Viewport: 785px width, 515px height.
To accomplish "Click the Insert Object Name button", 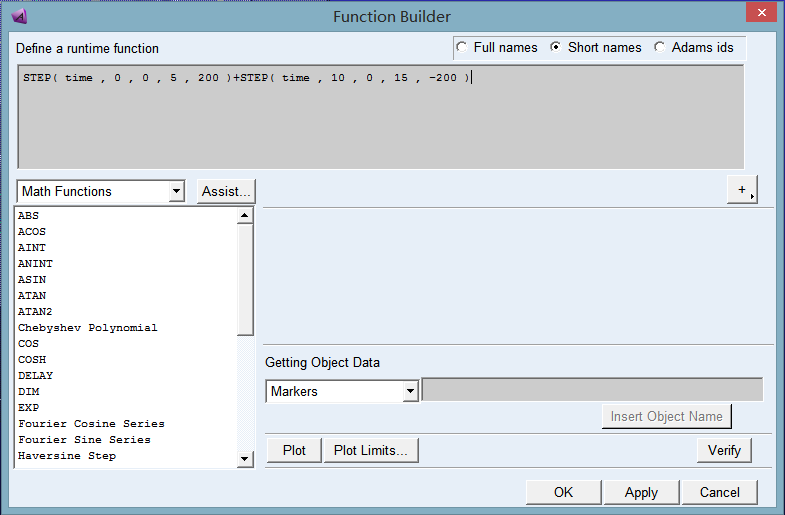I will pos(666,416).
